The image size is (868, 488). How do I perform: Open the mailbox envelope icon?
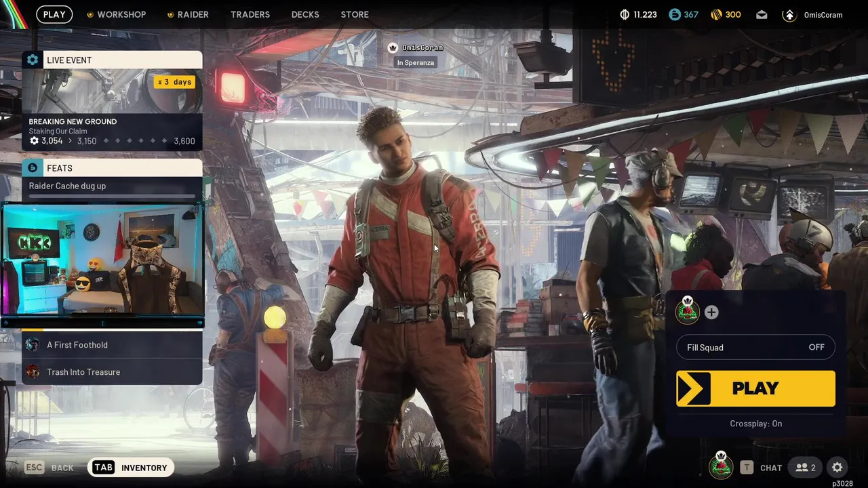(762, 14)
